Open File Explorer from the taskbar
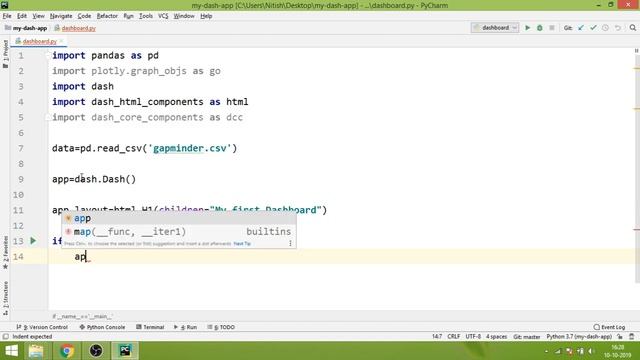640x360 pixels. tap(36, 351)
